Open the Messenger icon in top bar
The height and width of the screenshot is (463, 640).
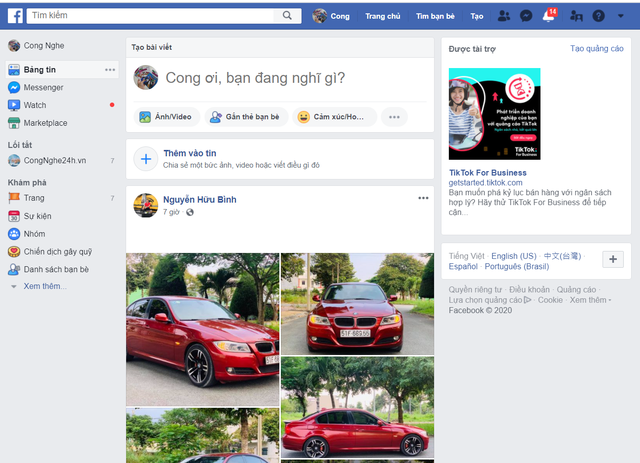pos(525,16)
